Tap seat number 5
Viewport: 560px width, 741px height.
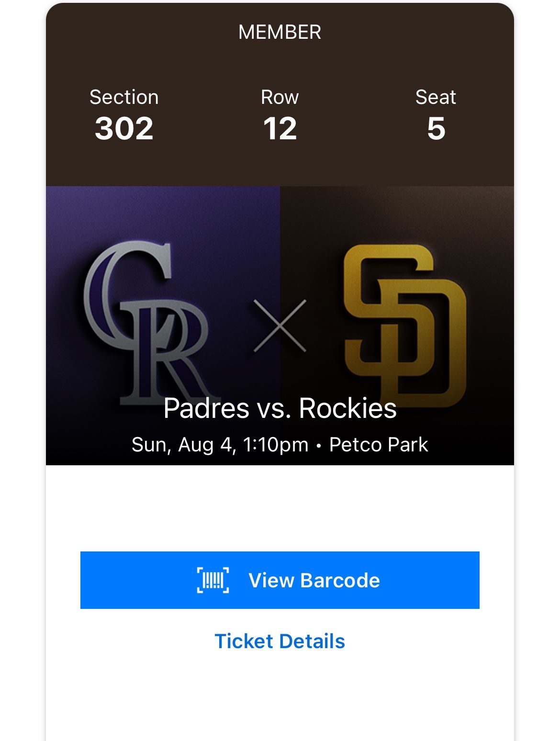point(436,129)
